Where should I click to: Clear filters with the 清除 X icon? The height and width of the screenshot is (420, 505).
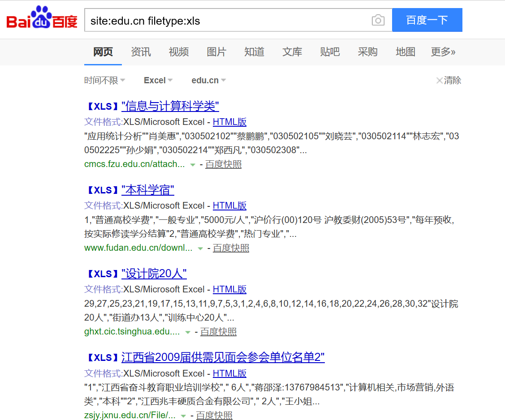(440, 81)
